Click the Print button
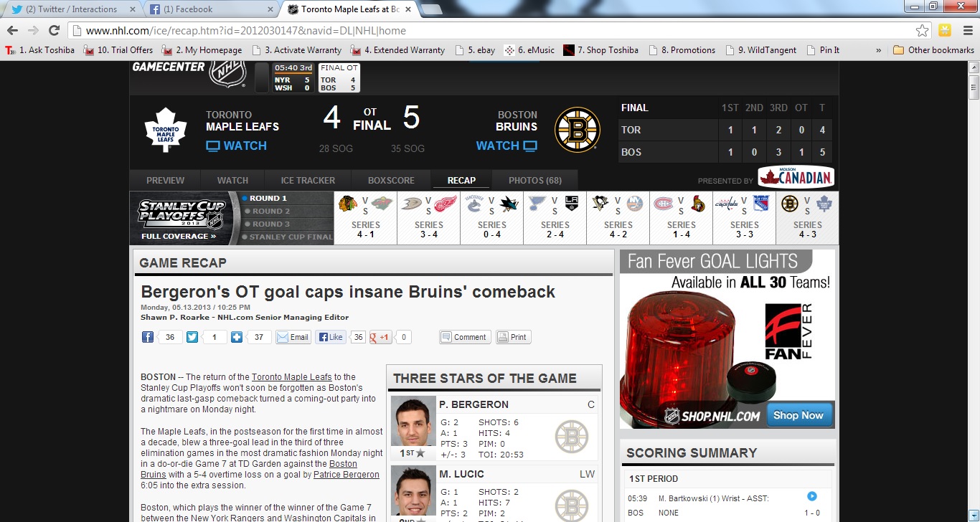 point(513,337)
